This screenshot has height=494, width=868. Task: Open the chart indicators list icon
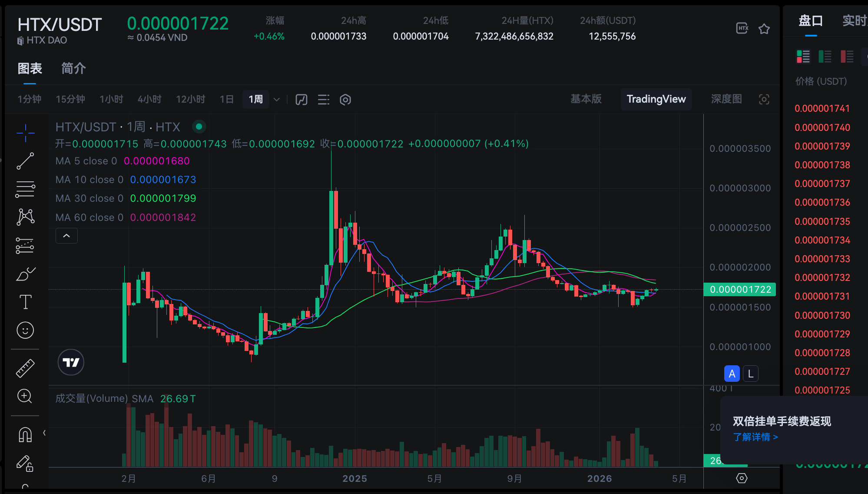coord(323,100)
